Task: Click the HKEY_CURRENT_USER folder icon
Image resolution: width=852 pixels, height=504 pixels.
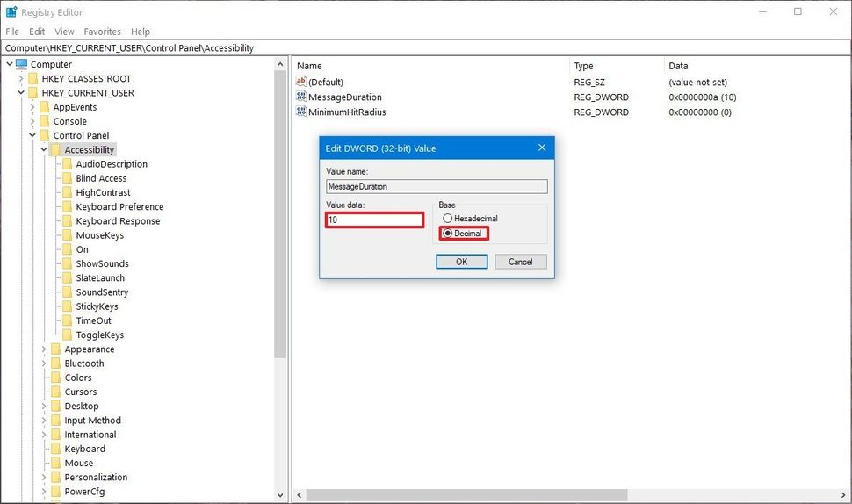Action: coord(33,93)
